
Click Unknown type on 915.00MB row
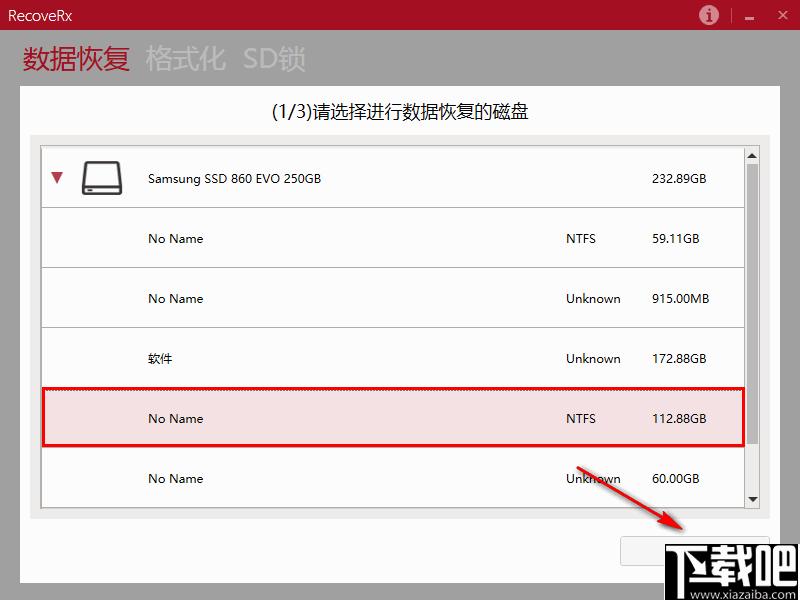tap(593, 299)
